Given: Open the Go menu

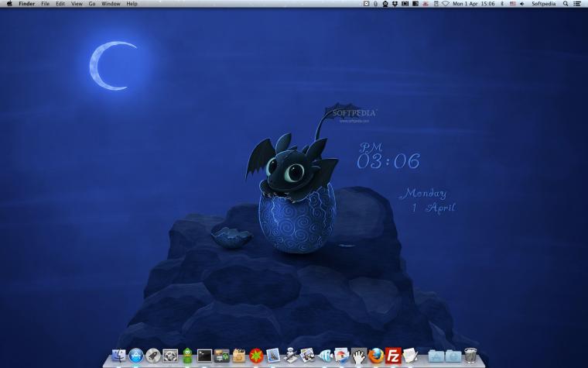Looking at the screenshot, I should (92, 4).
